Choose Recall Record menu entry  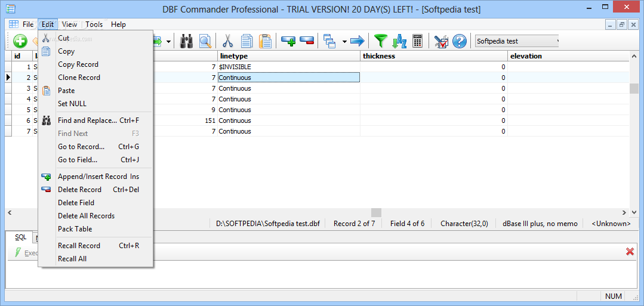pyautogui.click(x=95, y=246)
